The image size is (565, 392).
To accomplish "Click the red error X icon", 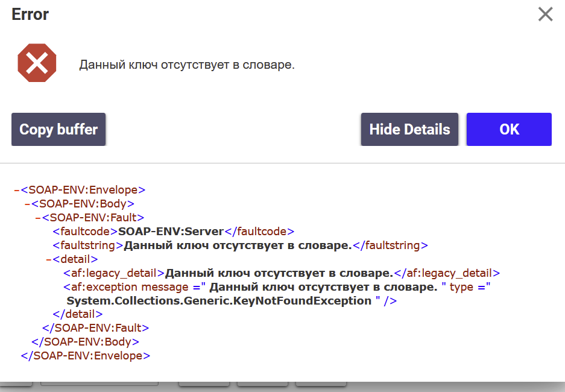I will click(37, 63).
